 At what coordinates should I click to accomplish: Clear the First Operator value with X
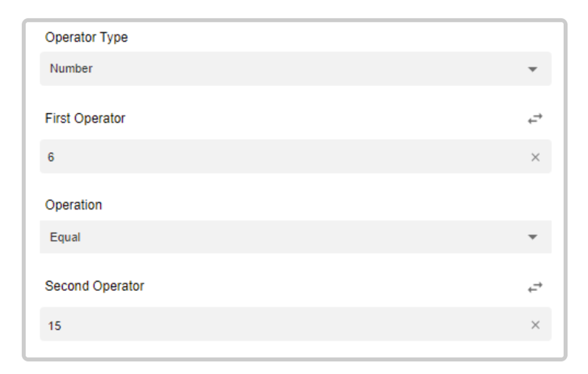535,157
